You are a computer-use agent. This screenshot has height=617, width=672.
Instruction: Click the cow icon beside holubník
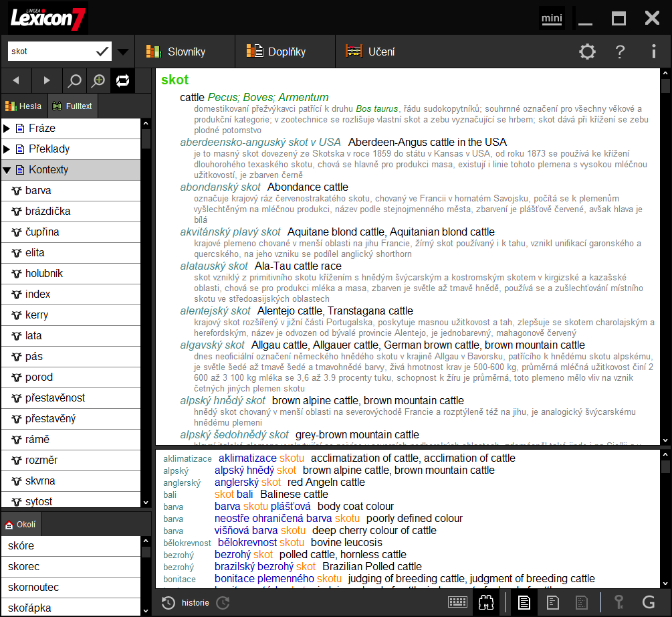point(16,274)
